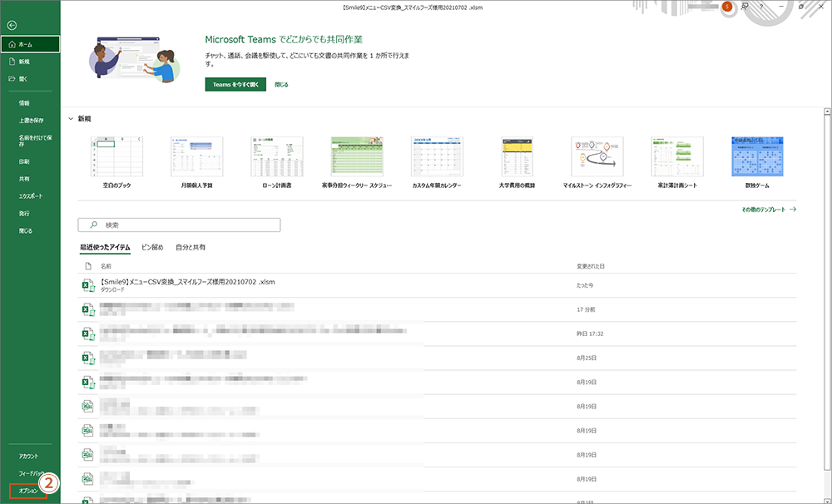
Task: Pick the 家計簿計画シート template
Action: [x=677, y=156]
